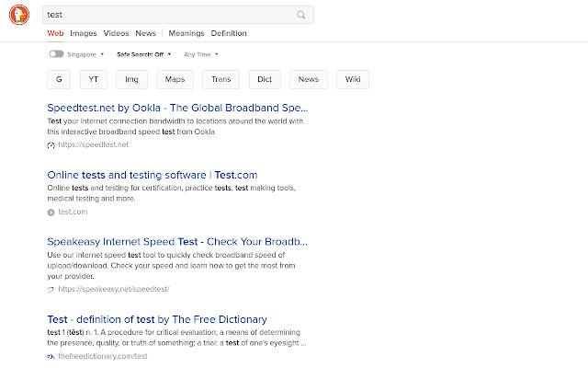Switch to the Images tab
Screen dimensions: 588x368
84,33
